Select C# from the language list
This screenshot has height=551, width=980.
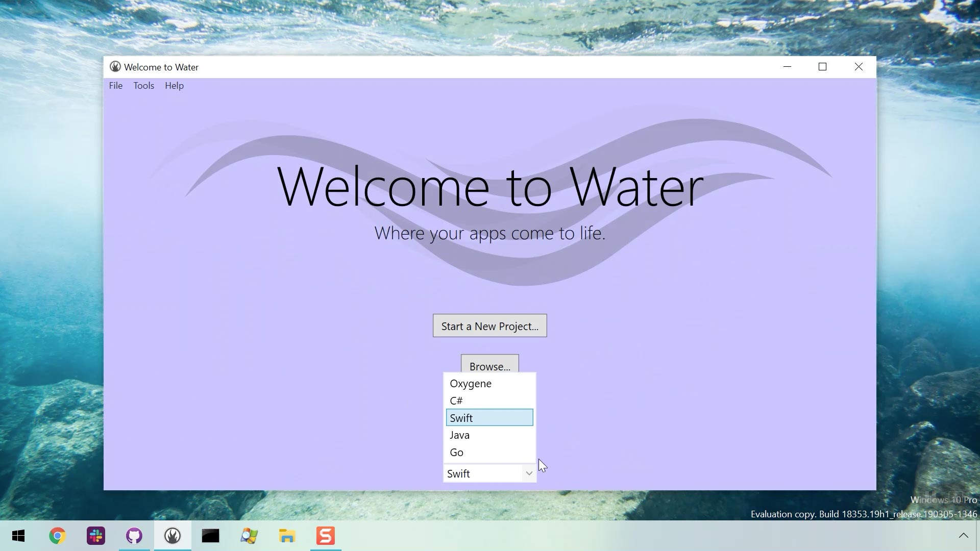pyautogui.click(x=489, y=401)
